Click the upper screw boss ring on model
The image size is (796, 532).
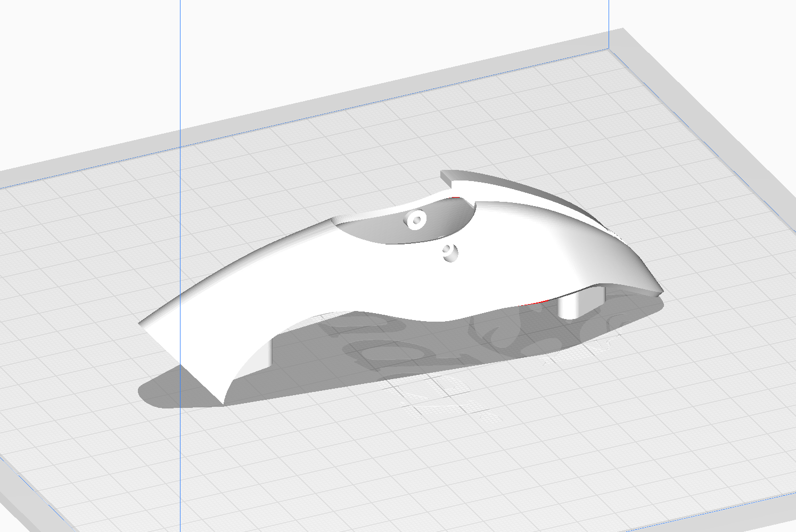point(415,219)
